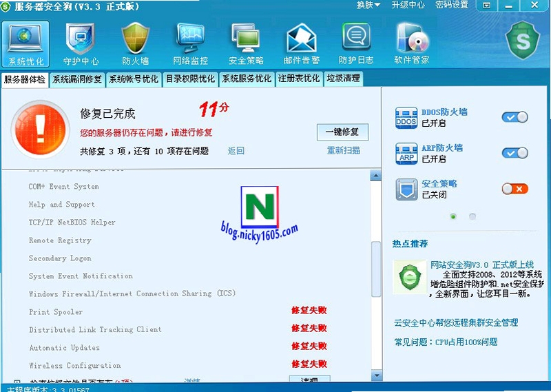Switch to the 系统服务优化 tab
The width and height of the screenshot is (551, 392).
tap(247, 79)
